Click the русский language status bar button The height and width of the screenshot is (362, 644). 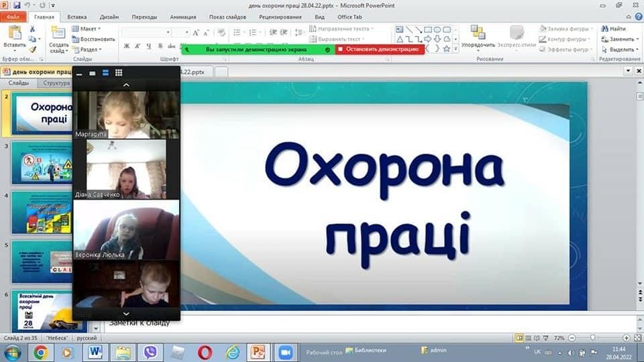pos(87,338)
